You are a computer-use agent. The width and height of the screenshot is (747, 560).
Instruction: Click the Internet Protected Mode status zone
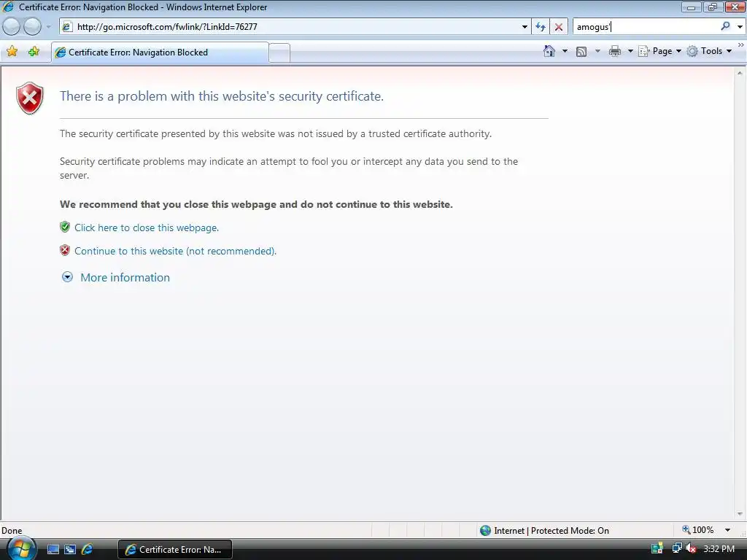click(x=544, y=531)
